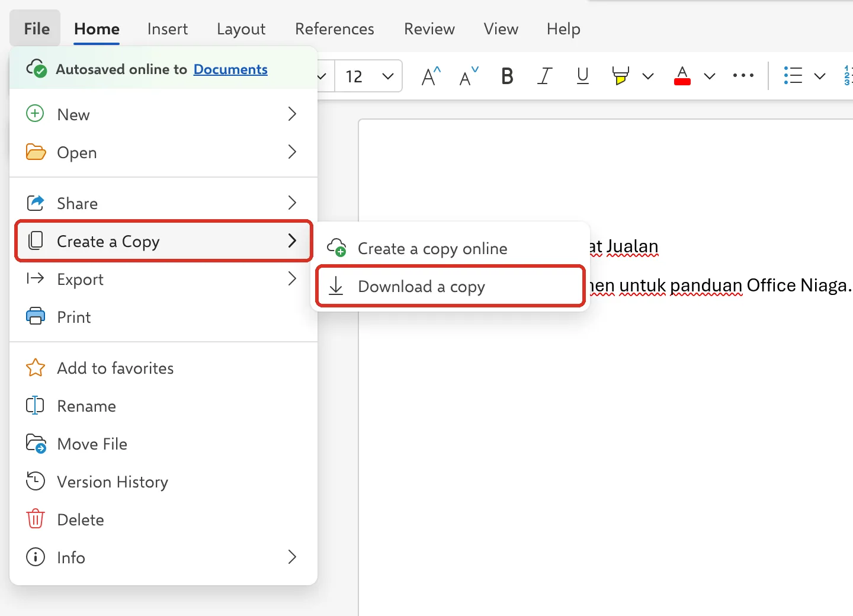Viewport: 853px width, 616px height.
Task: Choose Download a copy label
Action: 421,287
